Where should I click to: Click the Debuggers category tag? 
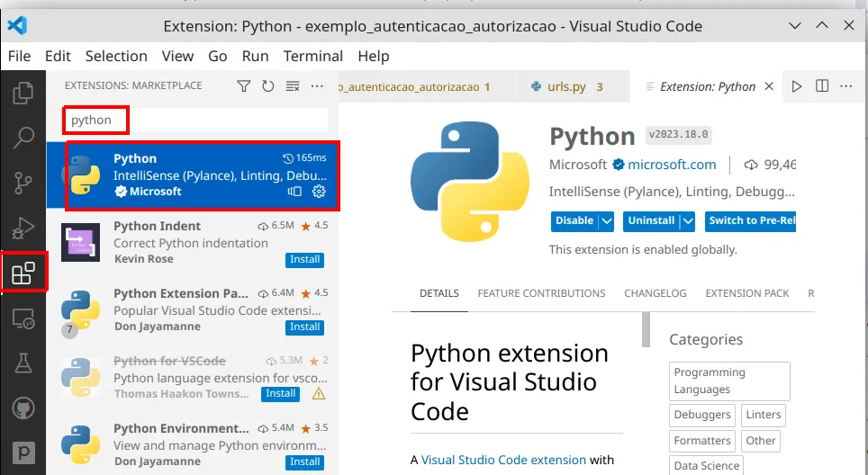pyautogui.click(x=702, y=415)
